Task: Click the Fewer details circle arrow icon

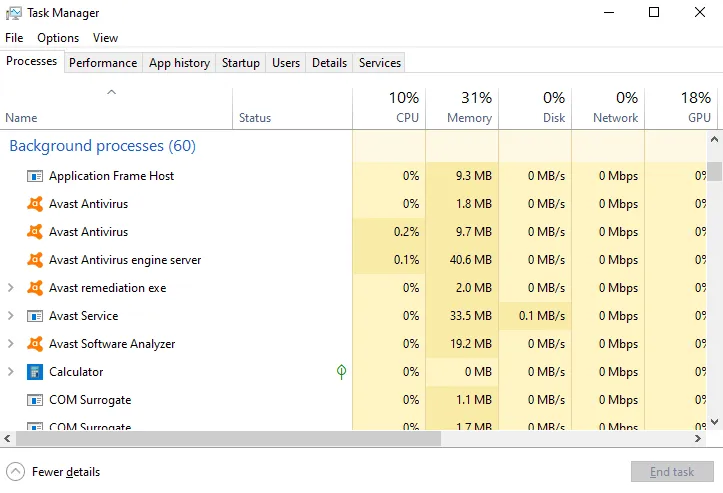Action: [x=15, y=472]
